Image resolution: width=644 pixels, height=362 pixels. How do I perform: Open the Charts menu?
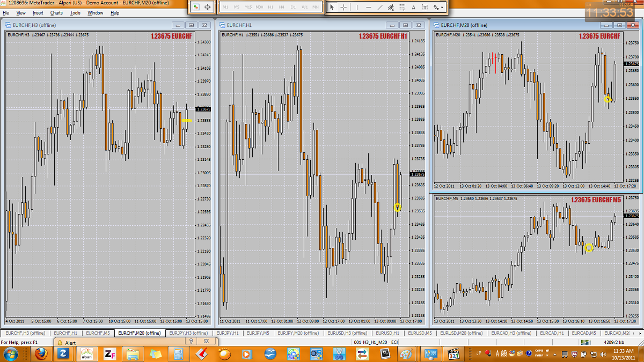point(56,13)
